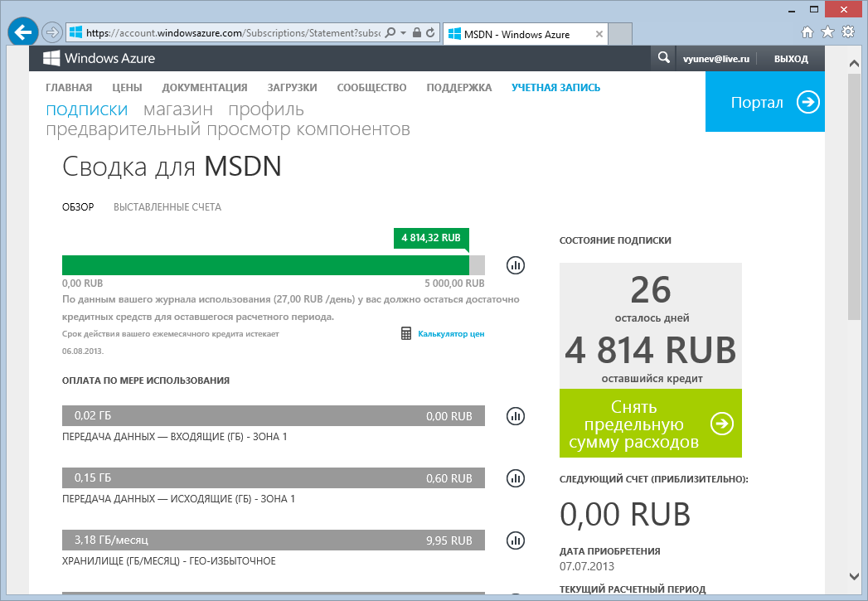Viewport: 868px width, 601px height.
Task: Refresh the page with reload icon
Action: click(430, 32)
